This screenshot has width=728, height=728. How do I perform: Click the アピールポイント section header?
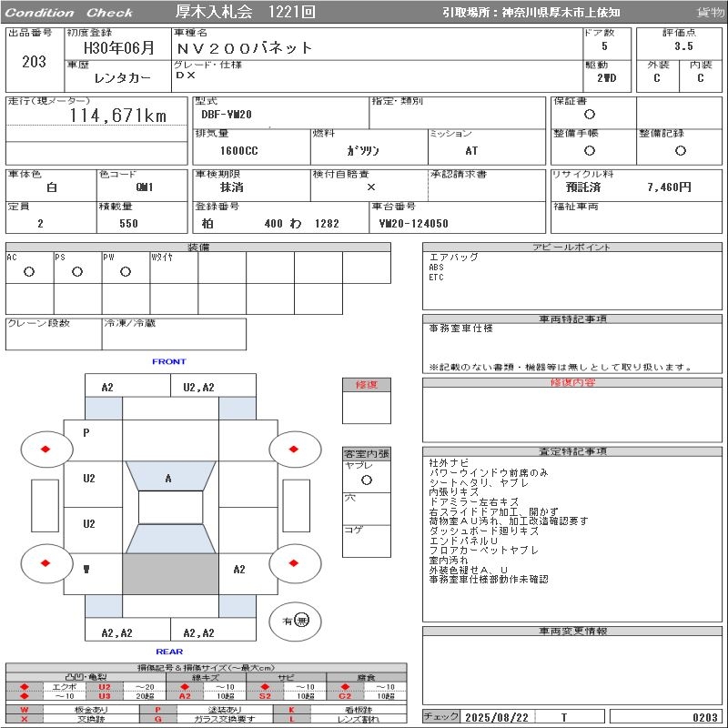(x=572, y=248)
